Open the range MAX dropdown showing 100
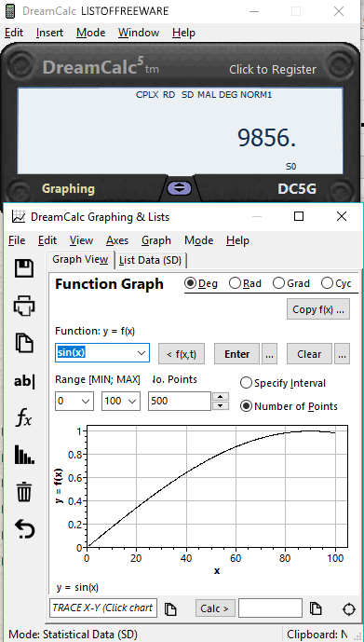The width and height of the screenshot is (364, 642). [x=132, y=401]
